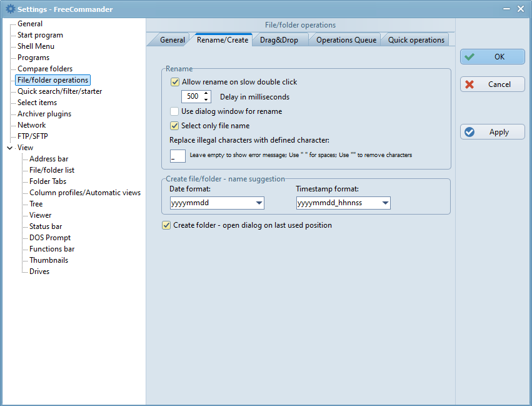Viewport: 532px width, 406px height.
Task: Select Column profiles/Automatic views
Action: [85, 193]
